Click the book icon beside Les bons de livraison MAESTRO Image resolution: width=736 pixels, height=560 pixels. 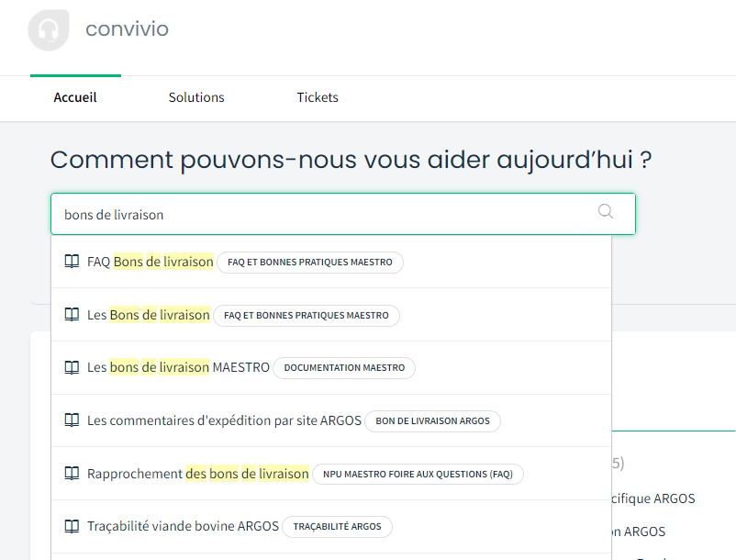72,367
